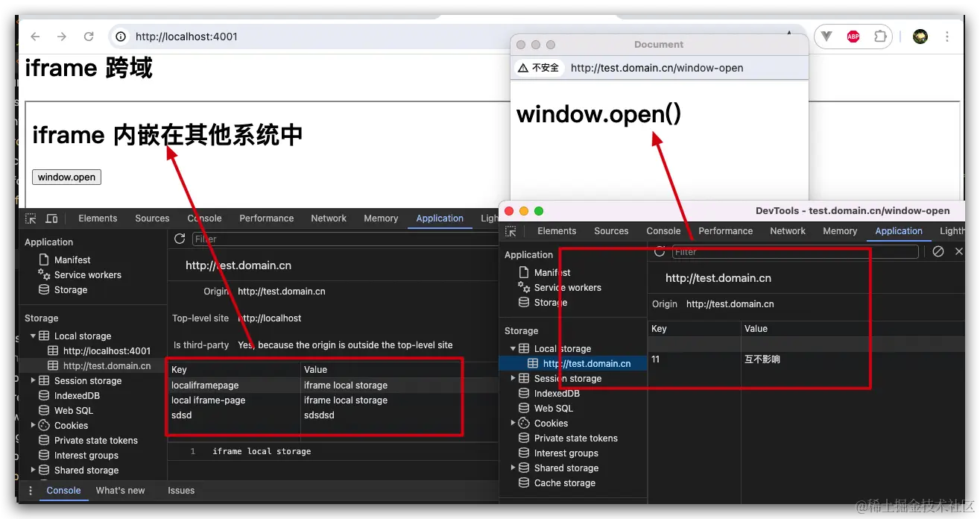
Task: Click the clear all icon in test.domain.cn DevTools
Action: point(938,251)
